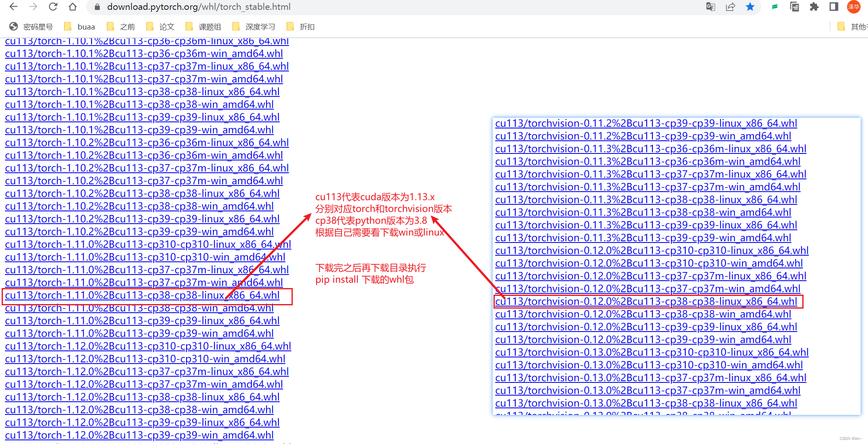Go back to the previous page
Viewport: 868px width, 444px height.
(14, 7)
